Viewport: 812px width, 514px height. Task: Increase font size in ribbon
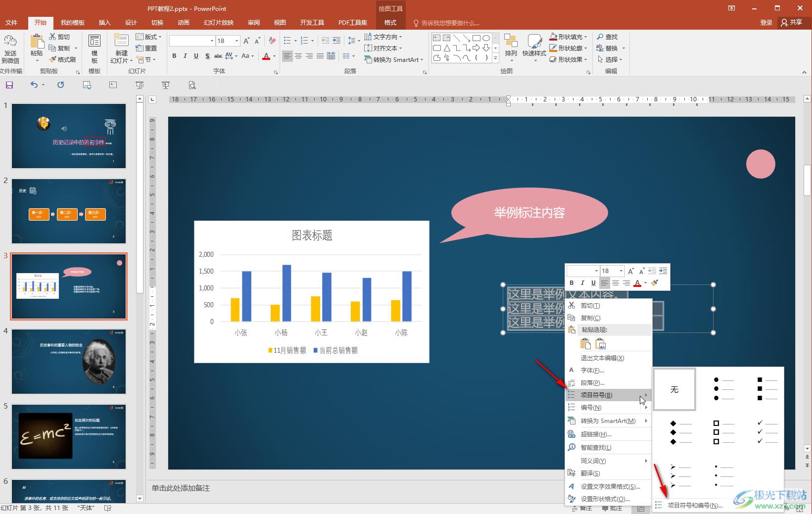pos(246,41)
